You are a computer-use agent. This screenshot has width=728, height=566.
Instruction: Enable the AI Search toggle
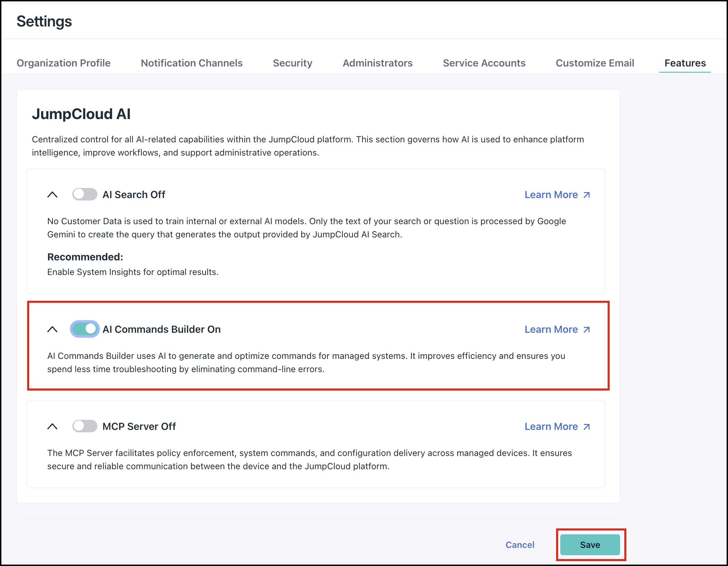(85, 195)
